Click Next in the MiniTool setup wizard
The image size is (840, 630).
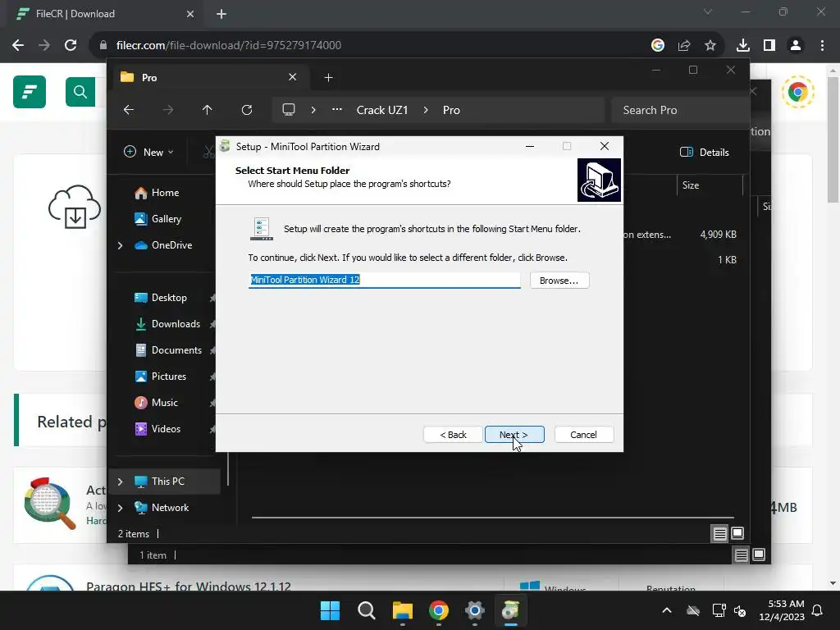pyautogui.click(x=514, y=435)
